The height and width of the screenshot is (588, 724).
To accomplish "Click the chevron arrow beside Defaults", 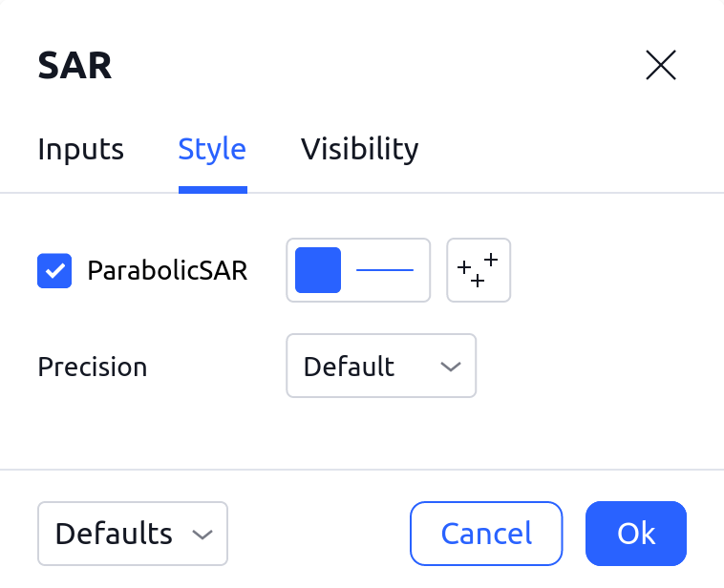I will click(x=202, y=535).
